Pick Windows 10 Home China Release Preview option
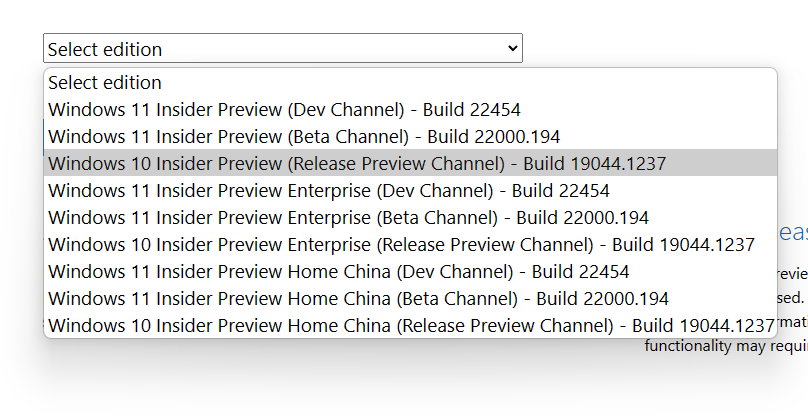 tap(411, 326)
